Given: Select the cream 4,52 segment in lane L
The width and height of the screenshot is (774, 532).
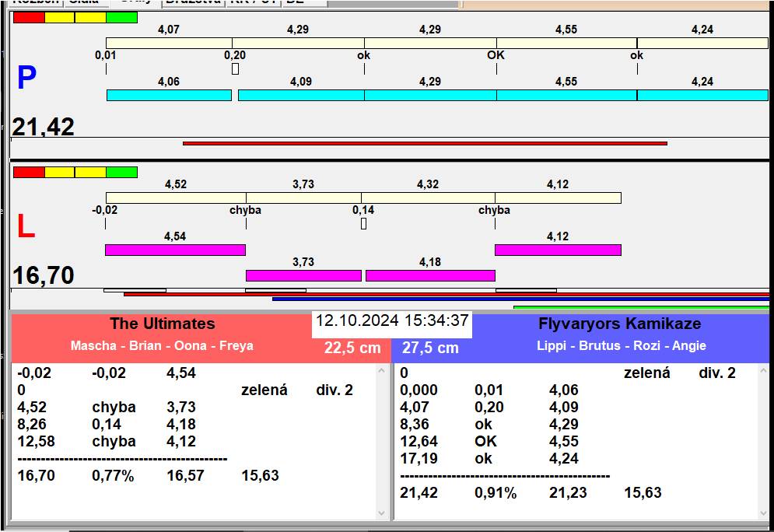Looking at the screenshot, I should pos(176,198).
